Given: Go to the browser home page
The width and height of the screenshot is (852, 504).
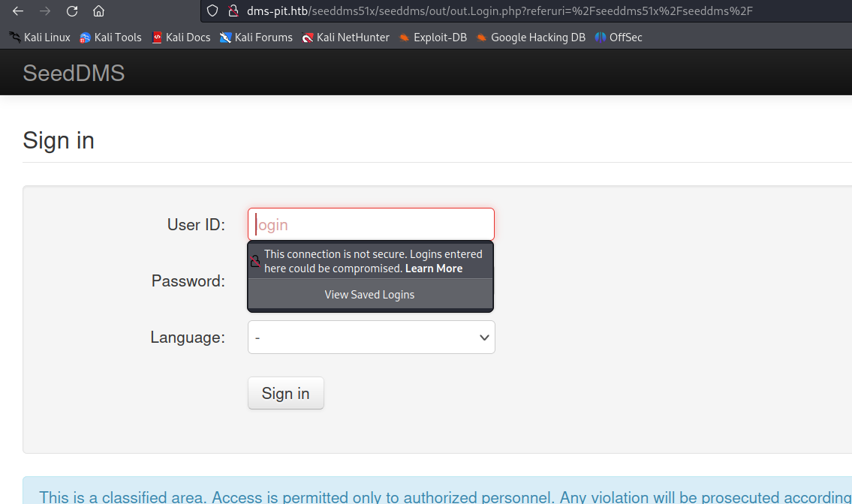Looking at the screenshot, I should 98,11.
